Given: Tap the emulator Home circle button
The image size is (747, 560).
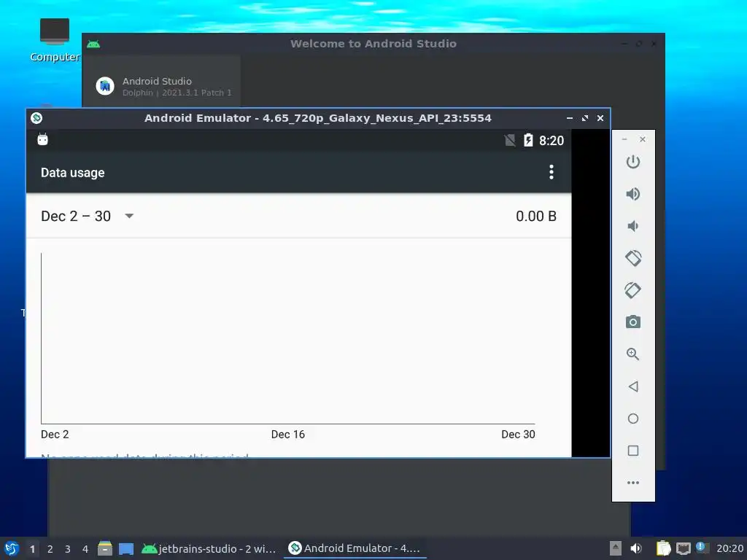Looking at the screenshot, I should click(632, 419).
